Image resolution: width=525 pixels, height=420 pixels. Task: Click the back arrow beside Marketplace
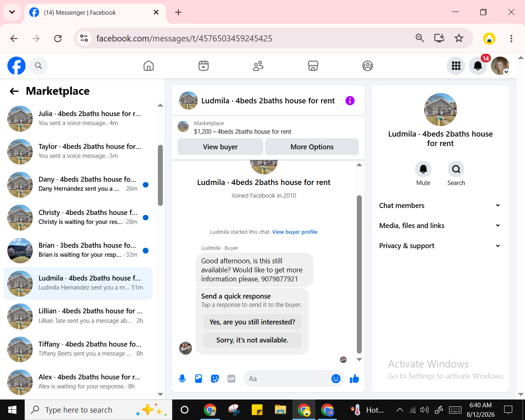(14, 91)
